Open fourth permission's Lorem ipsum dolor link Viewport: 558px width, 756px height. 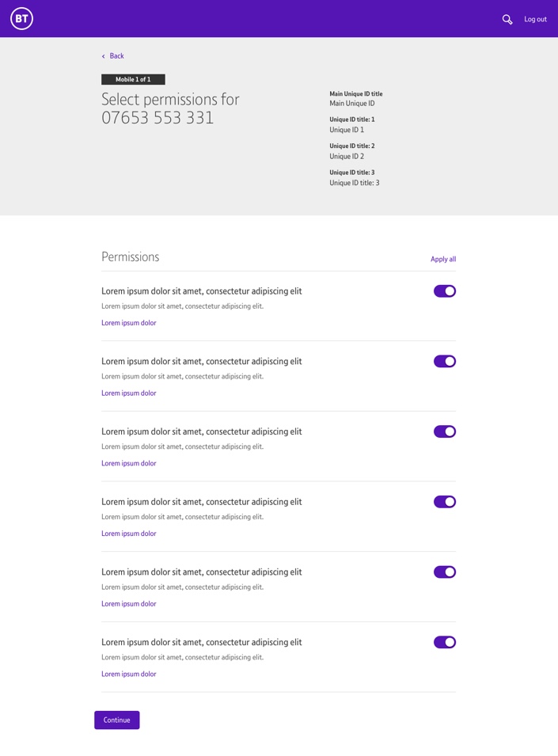click(x=129, y=534)
